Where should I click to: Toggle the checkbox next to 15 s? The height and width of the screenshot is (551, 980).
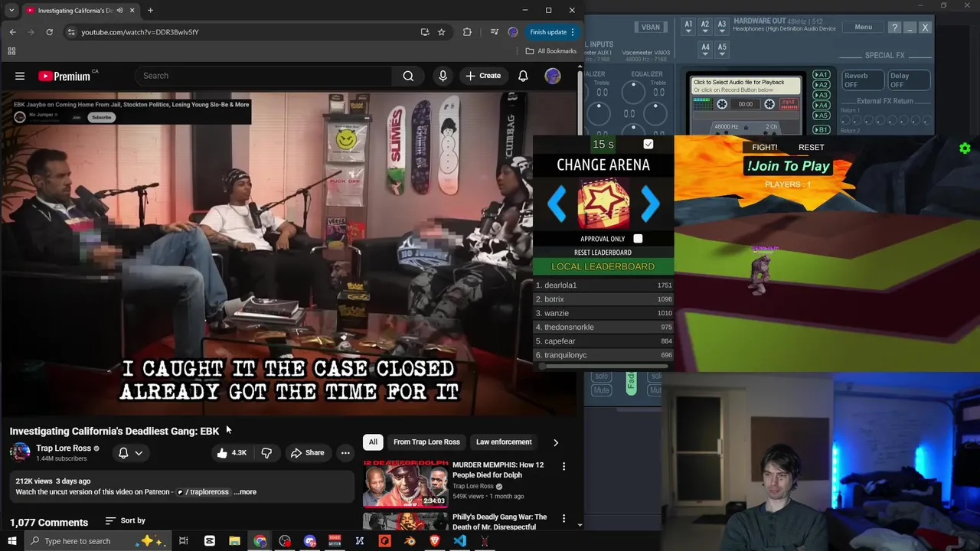coord(648,144)
